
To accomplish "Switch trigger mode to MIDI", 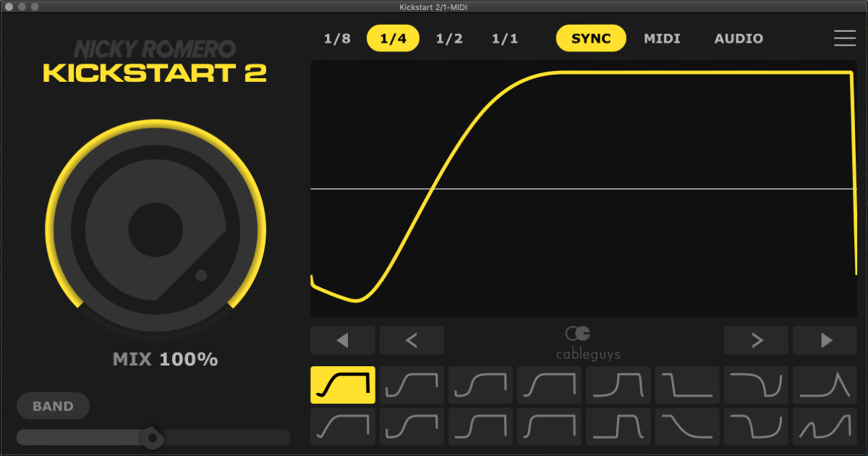I will (x=662, y=38).
